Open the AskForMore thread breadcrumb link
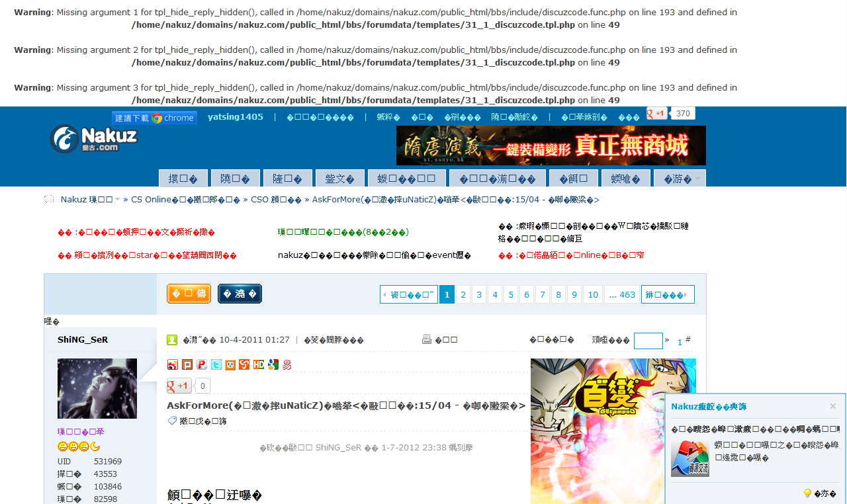Viewport: 847px width, 504px height. pyautogui.click(x=456, y=199)
